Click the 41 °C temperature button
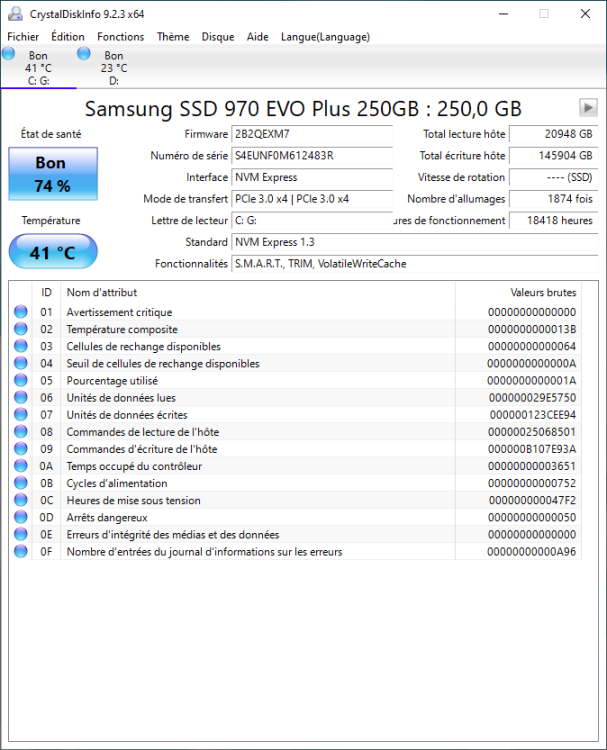 [x=52, y=253]
